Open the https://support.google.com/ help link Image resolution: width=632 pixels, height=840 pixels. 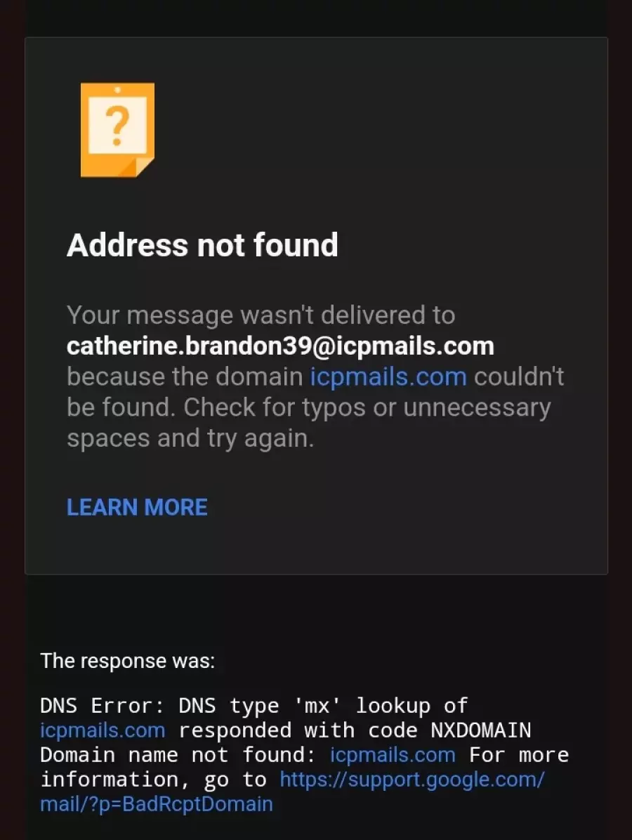[x=412, y=780]
